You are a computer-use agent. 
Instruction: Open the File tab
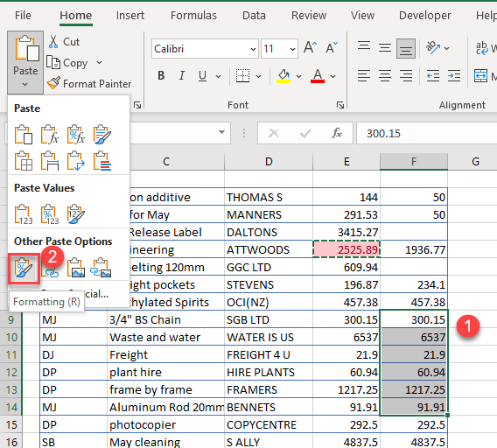coord(23,15)
